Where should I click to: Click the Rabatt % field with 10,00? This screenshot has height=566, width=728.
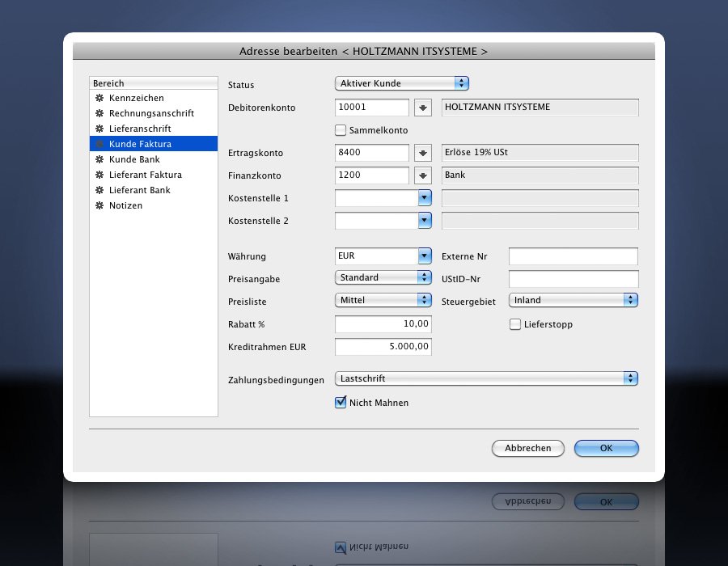383,323
